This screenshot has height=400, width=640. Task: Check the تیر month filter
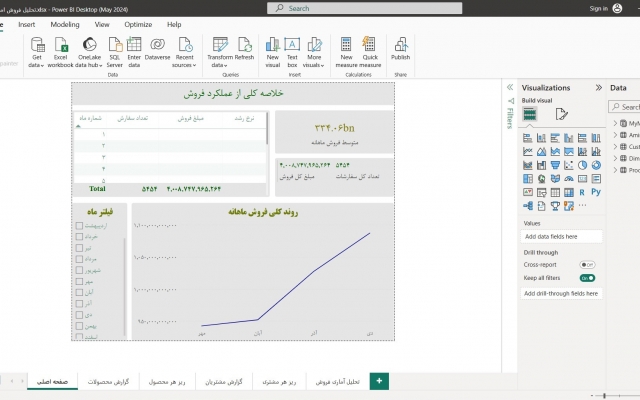(79, 248)
